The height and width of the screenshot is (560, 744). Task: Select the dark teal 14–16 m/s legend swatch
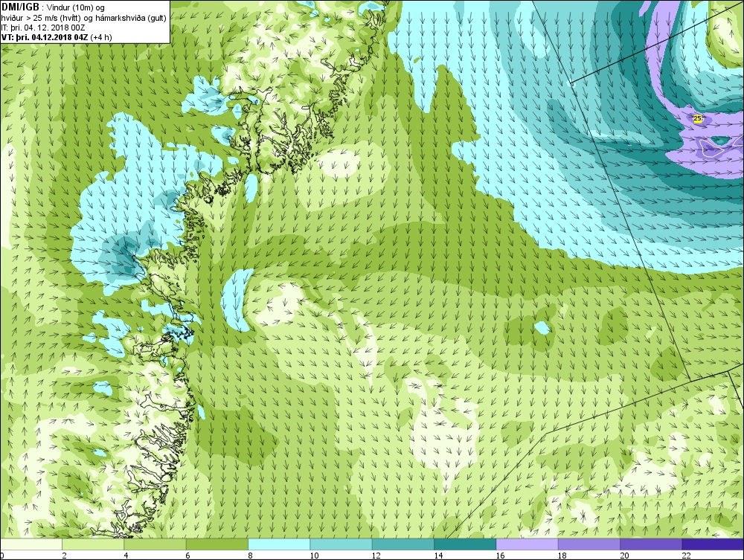[x=465, y=544]
